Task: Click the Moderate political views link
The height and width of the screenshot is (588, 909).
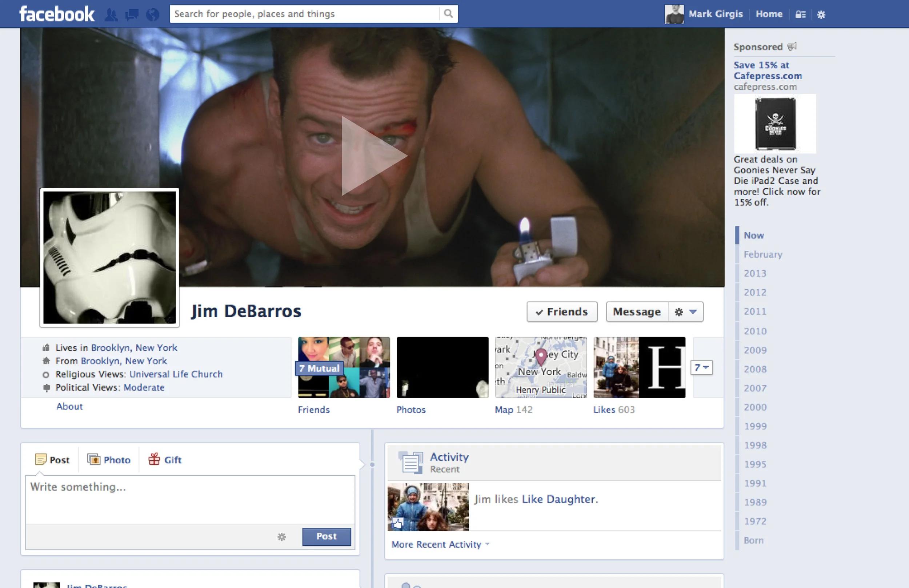Action: [144, 387]
